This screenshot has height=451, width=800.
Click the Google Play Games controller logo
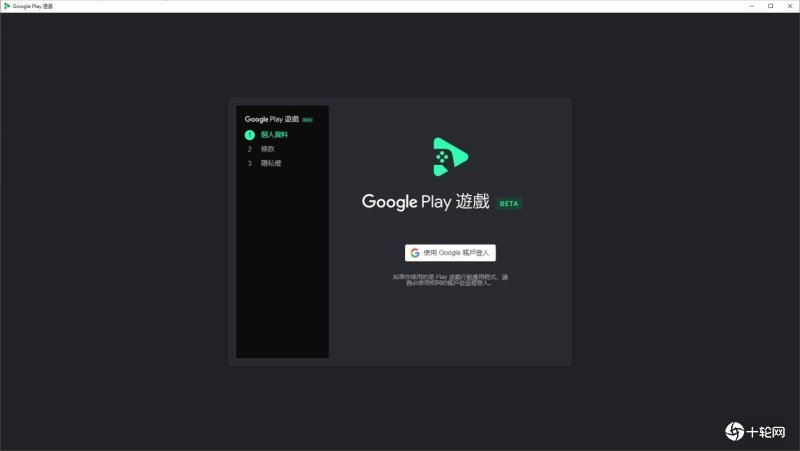point(450,157)
